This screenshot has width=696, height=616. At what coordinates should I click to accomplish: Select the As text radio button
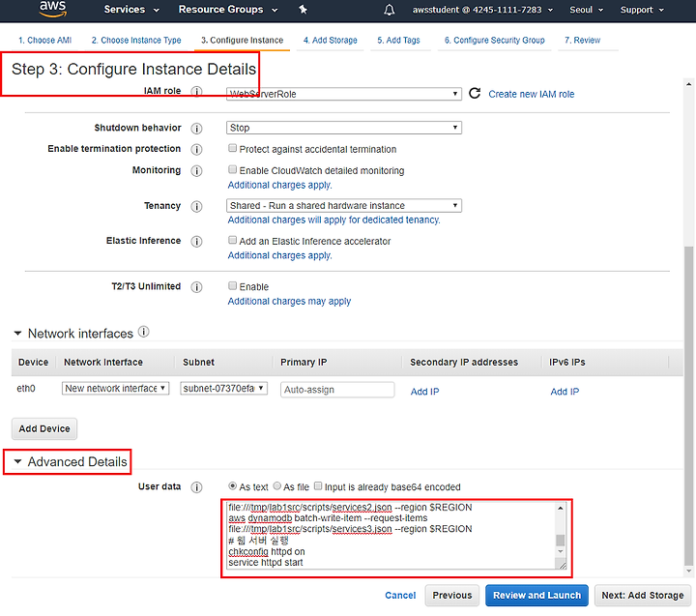[232, 485]
